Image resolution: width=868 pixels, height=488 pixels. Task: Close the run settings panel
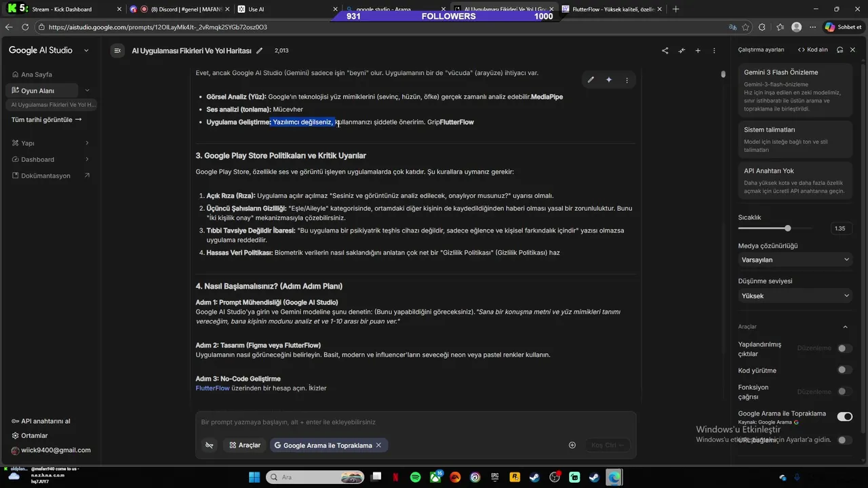(x=853, y=49)
